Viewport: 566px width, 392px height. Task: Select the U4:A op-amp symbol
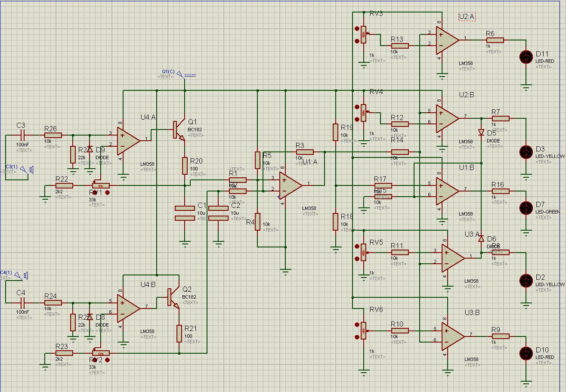(128, 140)
